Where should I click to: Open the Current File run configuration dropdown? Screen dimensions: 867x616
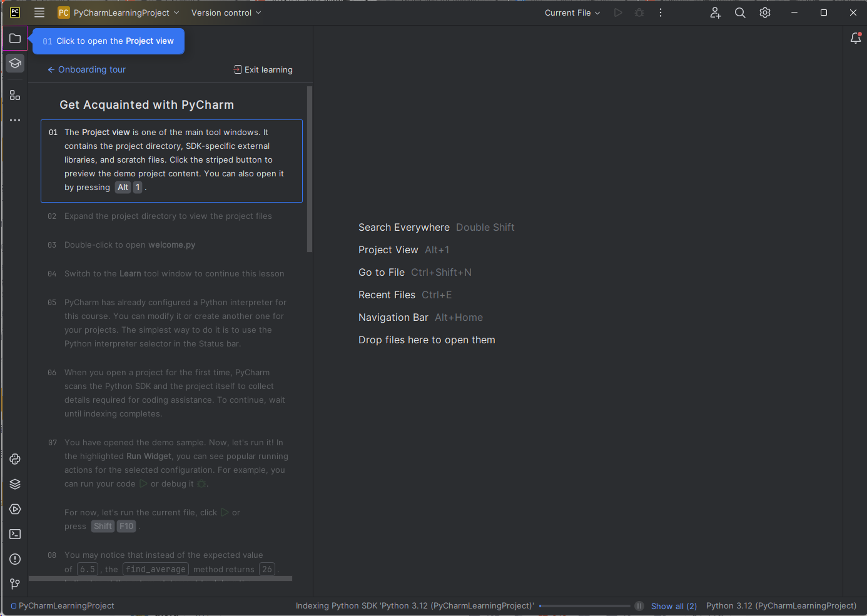tap(572, 13)
